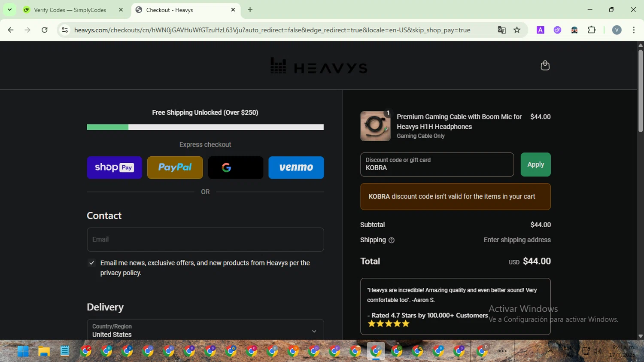
Task: Open a new tab with the plus button
Action: (250, 10)
